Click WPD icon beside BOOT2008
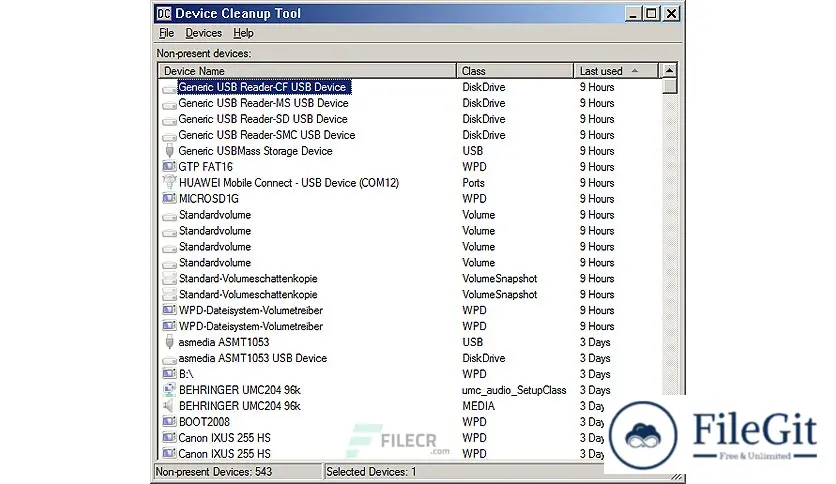Viewport: 836px width, 484px height. pyautogui.click(x=169, y=422)
